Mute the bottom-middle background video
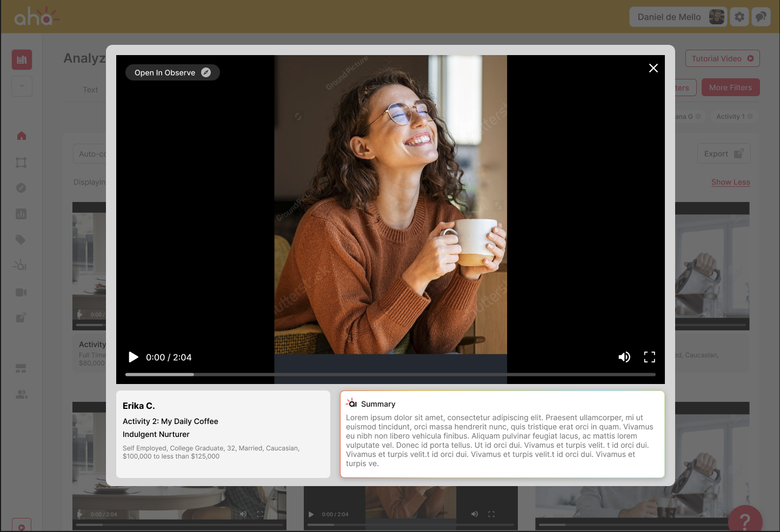This screenshot has height=532, width=780. (x=475, y=514)
